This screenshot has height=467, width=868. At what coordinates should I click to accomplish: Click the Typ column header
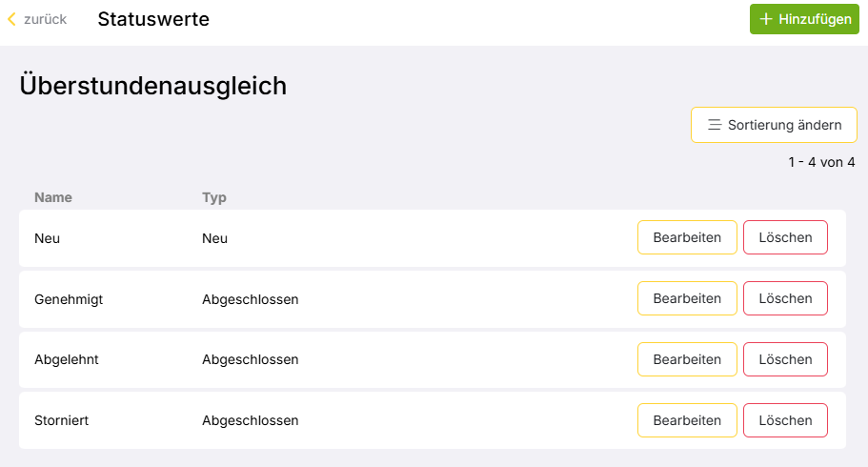tap(213, 198)
